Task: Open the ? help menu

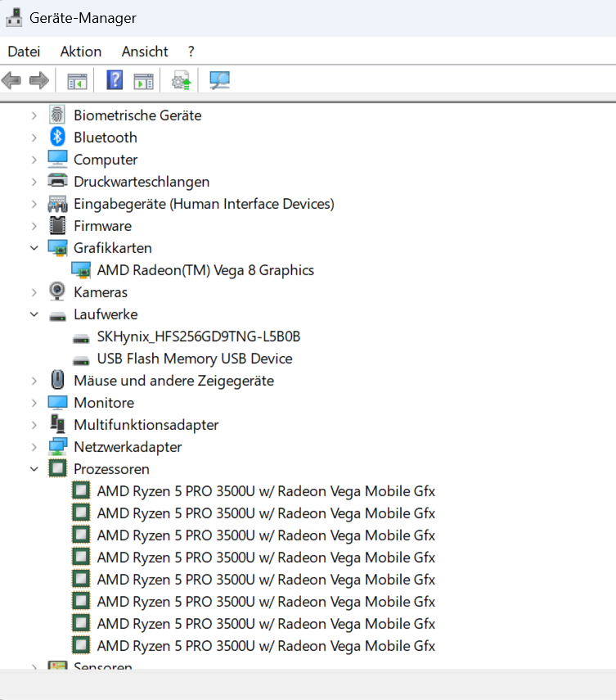Action: tap(191, 52)
